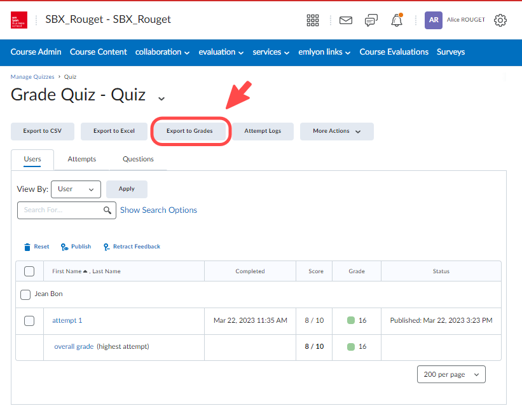The width and height of the screenshot is (522, 420).
Task: Click the Alice ROUGET username
Action: pyautogui.click(x=466, y=20)
